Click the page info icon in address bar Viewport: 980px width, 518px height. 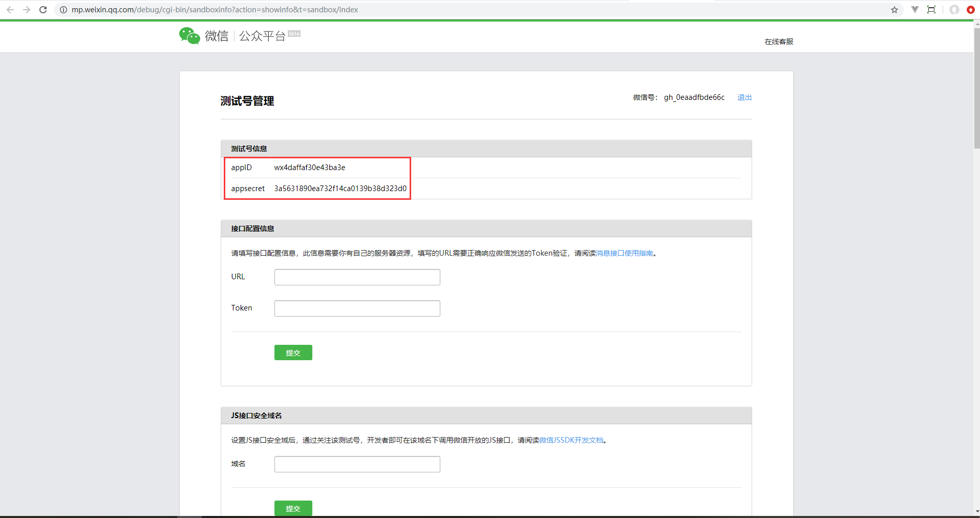[x=62, y=9]
